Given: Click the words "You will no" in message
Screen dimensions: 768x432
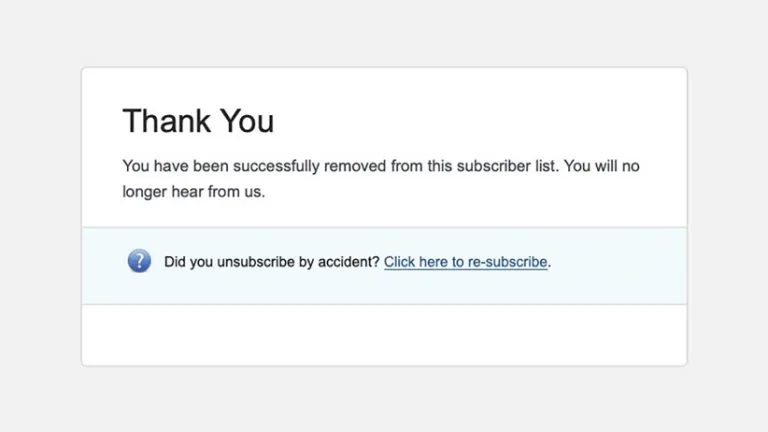Looking at the screenshot, I should (602, 166).
